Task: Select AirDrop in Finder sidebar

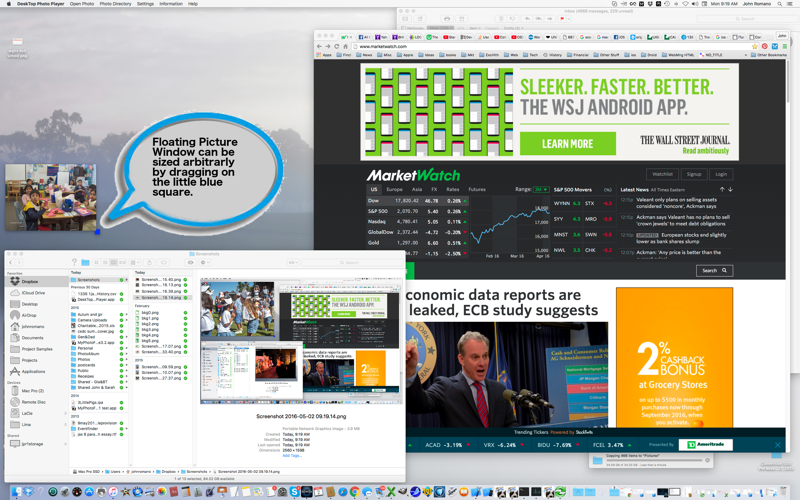Action: [36, 315]
